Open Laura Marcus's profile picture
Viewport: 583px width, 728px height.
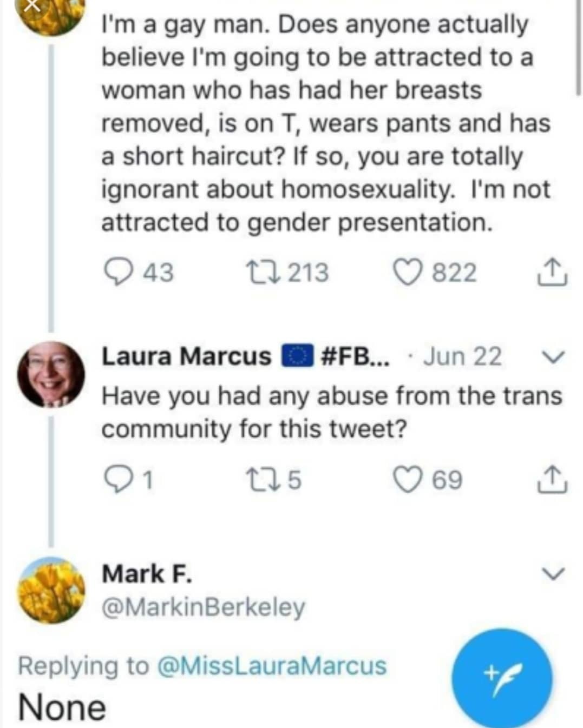(x=51, y=375)
